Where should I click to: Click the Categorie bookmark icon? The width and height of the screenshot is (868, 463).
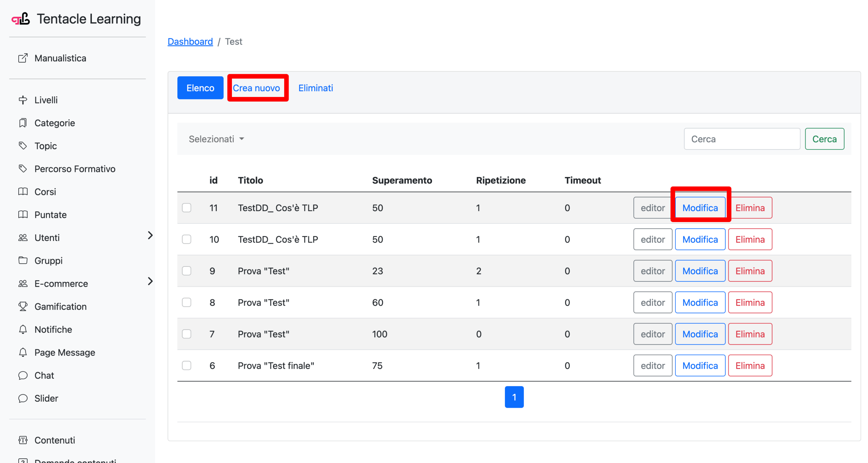[x=23, y=123]
